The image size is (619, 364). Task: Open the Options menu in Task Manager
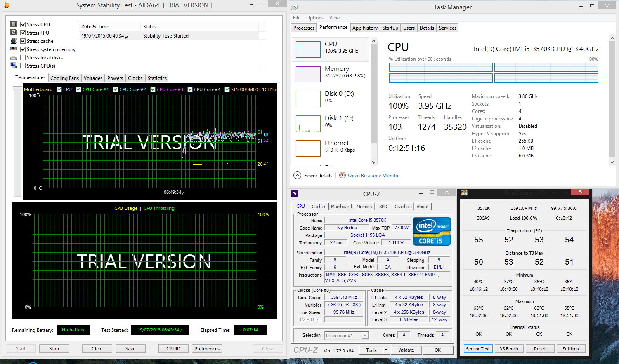point(315,18)
